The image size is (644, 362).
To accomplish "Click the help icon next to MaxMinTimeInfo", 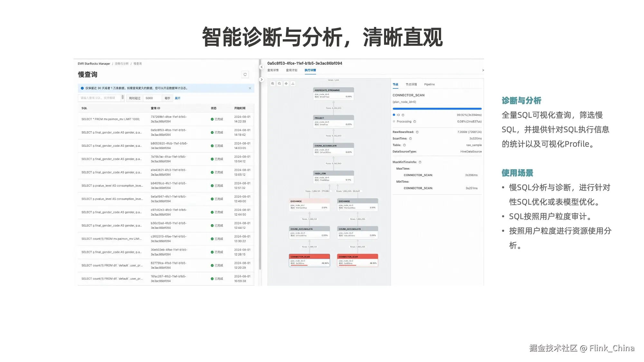I will 420,162.
